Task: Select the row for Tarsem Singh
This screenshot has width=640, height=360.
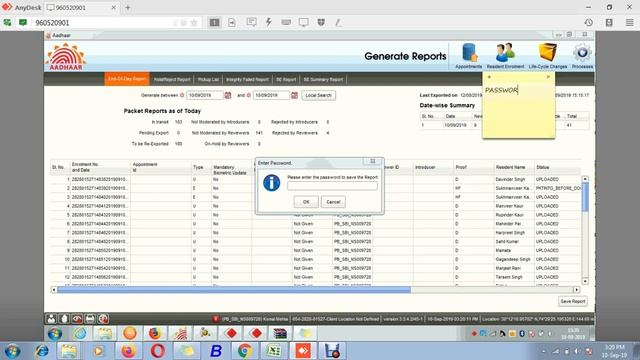Action: tap(315, 277)
